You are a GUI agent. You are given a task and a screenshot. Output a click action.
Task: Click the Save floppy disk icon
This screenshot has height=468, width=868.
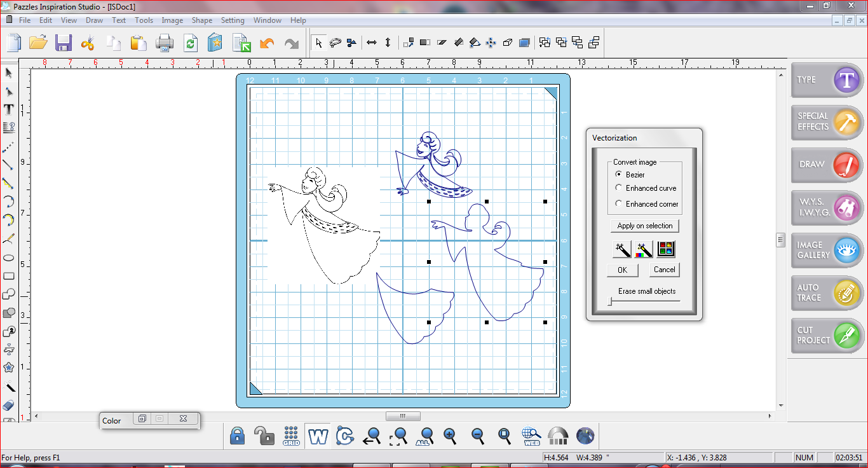point(63,43)
